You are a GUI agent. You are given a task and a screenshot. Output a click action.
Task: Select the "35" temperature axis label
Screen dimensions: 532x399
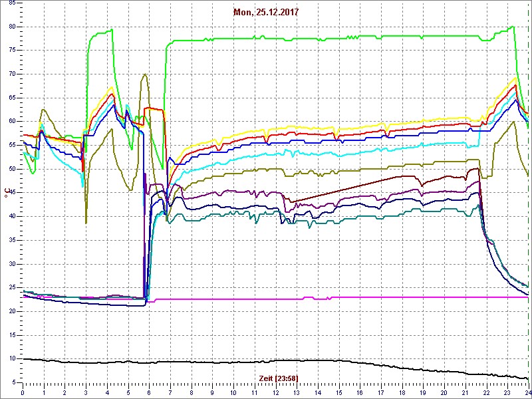click(11, 240)
